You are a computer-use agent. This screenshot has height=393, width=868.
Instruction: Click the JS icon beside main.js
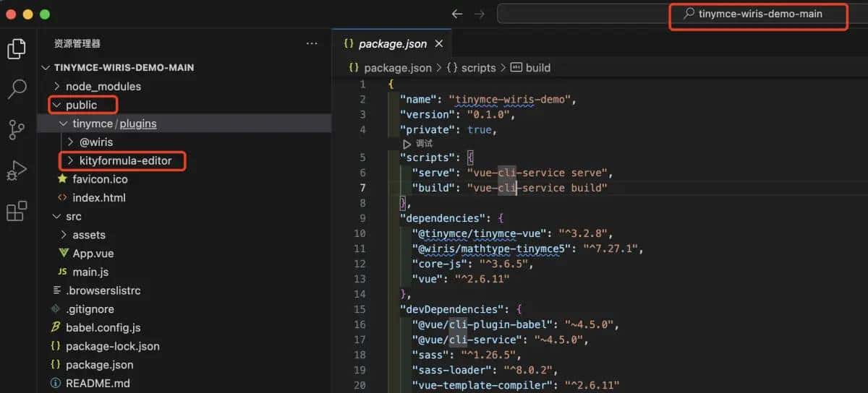coord(61,272)
